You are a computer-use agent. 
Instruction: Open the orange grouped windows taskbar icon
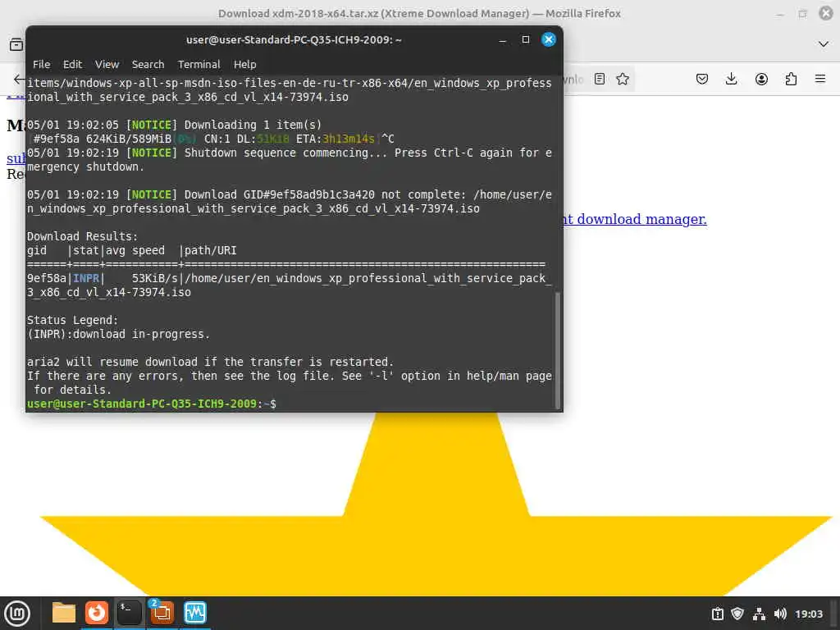pyautogui.click(x=162, y=613)
